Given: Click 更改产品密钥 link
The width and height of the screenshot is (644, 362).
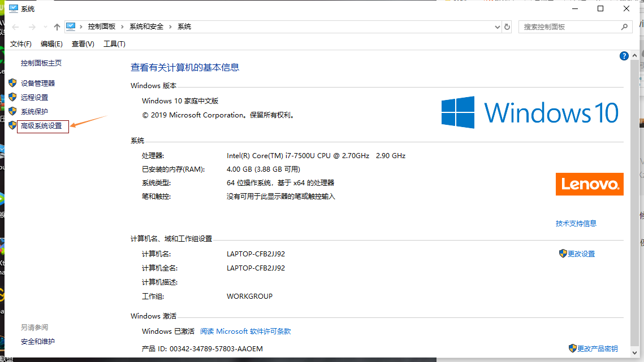Looking at the screenshot, I should tap(598, 349).
